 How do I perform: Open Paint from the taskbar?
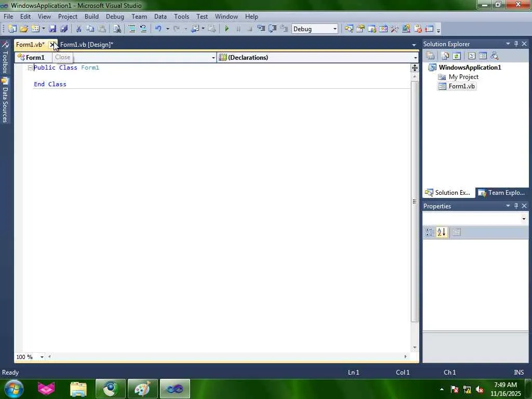tap(143, 389)
